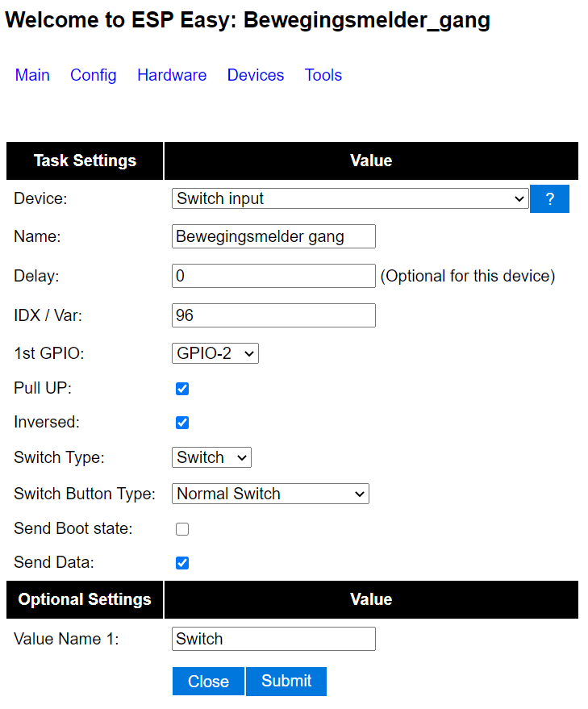Uncheck the Inversed checkbox
This screenshot has width=588, height=709.
click(x=182, y=423)
